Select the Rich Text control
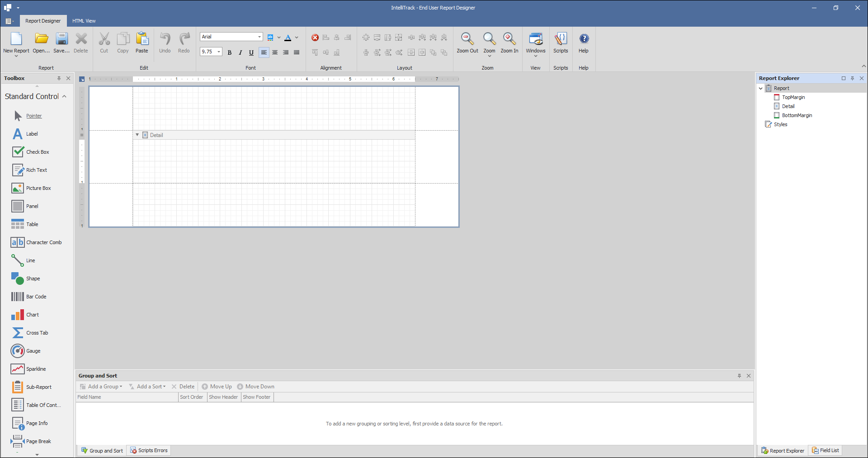The width and height of the screenshot is (868, 458). coord(36,170)
